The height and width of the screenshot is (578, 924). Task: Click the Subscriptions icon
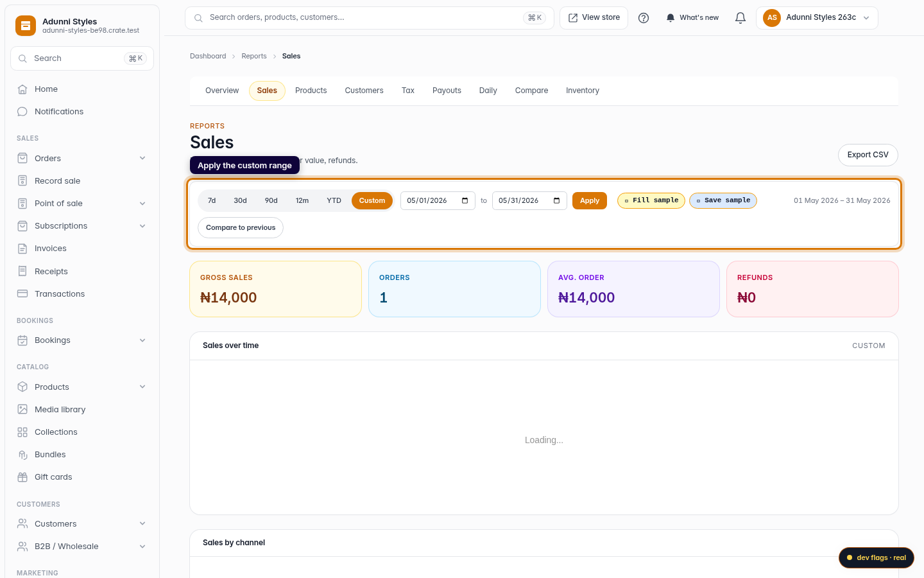click(x=22, y=226)
